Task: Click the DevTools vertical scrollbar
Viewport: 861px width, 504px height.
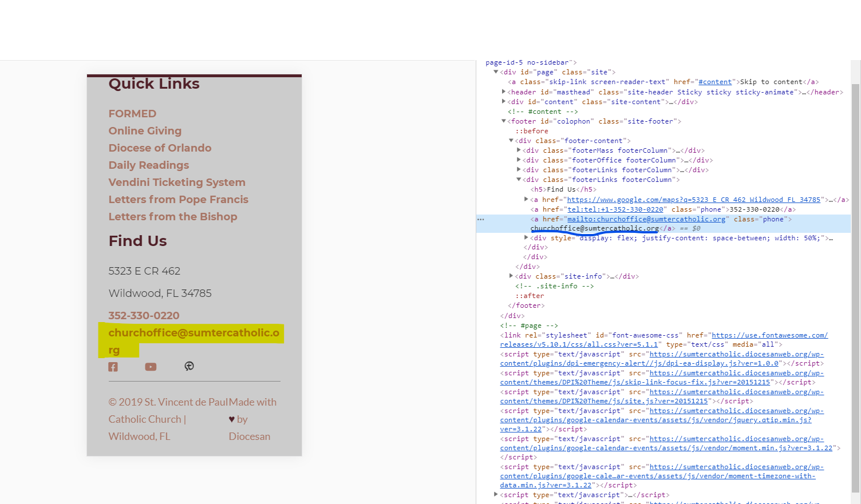Action: [855, 286]
